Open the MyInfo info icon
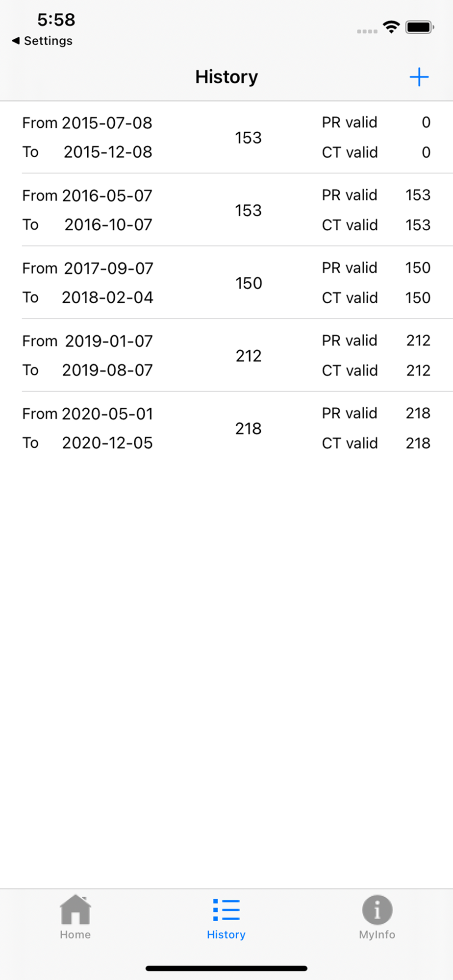This screenshot has height=980, width=453. 377,909
